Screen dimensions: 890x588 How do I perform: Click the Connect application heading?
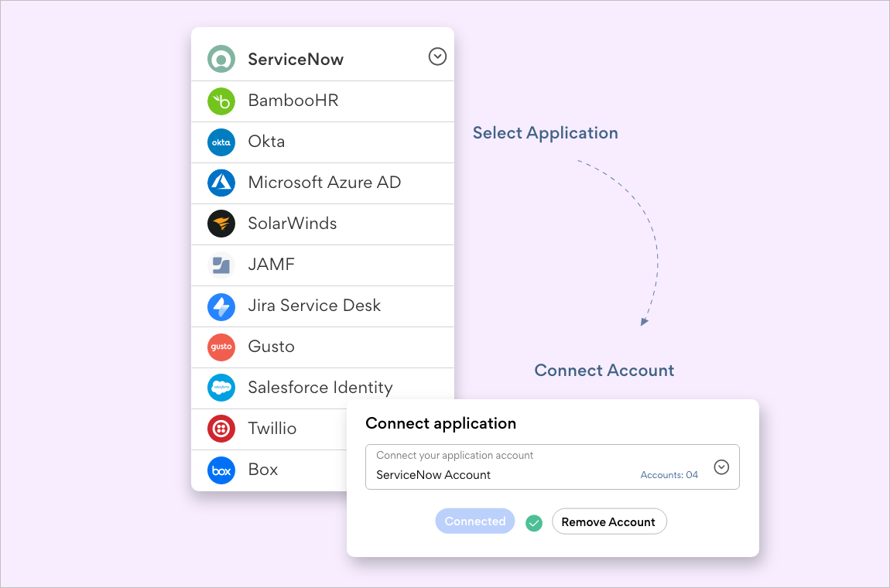(441, 423)
